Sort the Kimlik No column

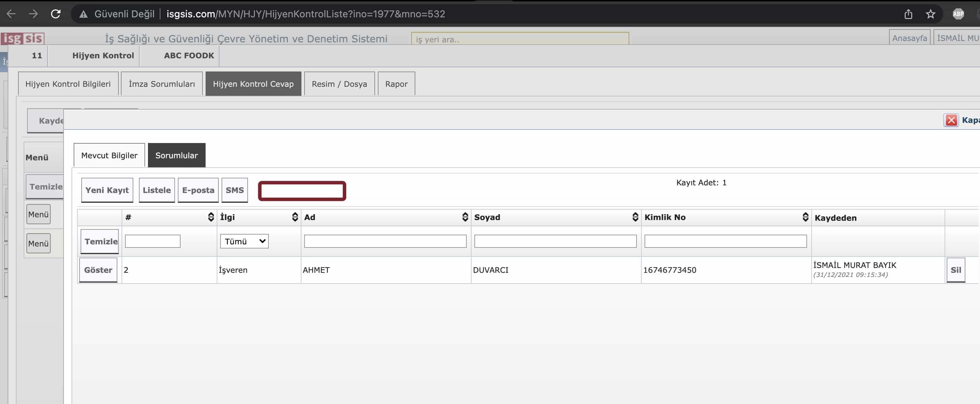click(805, 217)
